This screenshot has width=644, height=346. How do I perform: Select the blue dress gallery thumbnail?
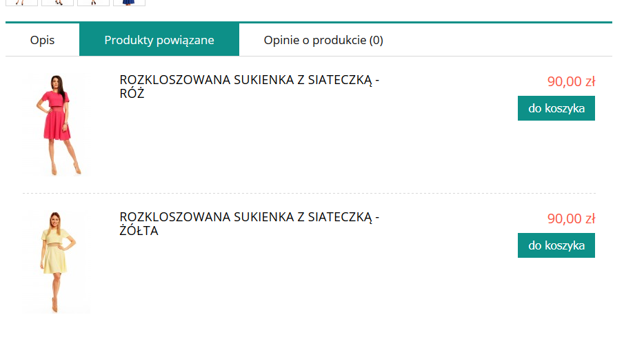129,3
